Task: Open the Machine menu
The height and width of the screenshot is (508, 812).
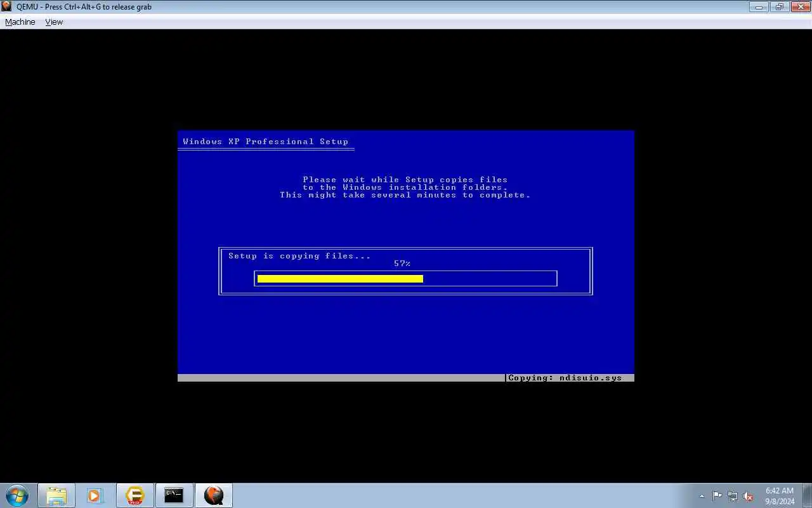Action: pyautogui.click(x=20, y=22)
